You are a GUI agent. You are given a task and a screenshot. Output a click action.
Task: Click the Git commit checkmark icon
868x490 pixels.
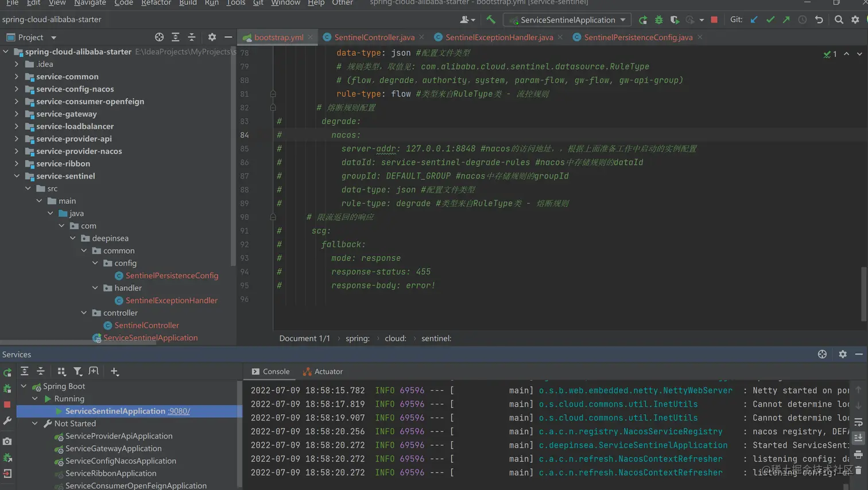770,20
